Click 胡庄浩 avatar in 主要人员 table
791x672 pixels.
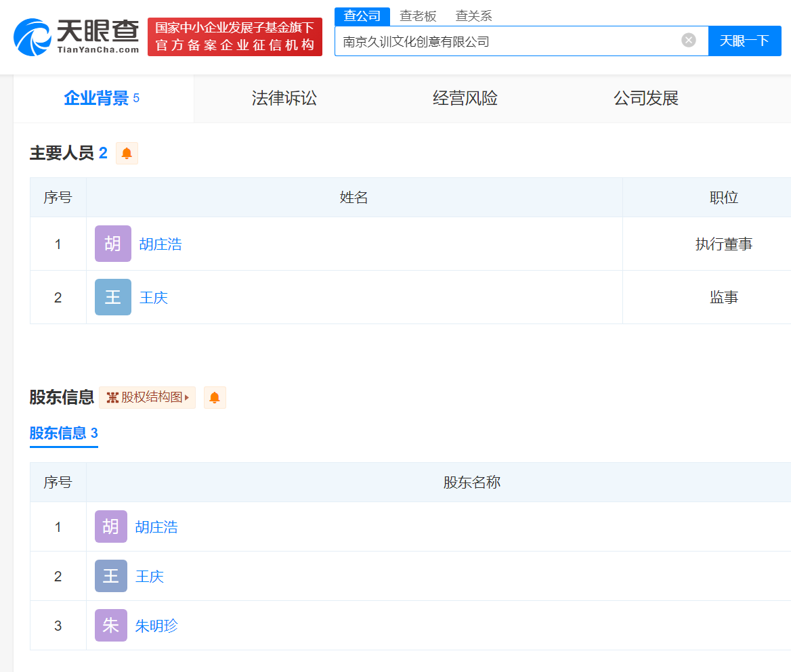coord(112,244)
